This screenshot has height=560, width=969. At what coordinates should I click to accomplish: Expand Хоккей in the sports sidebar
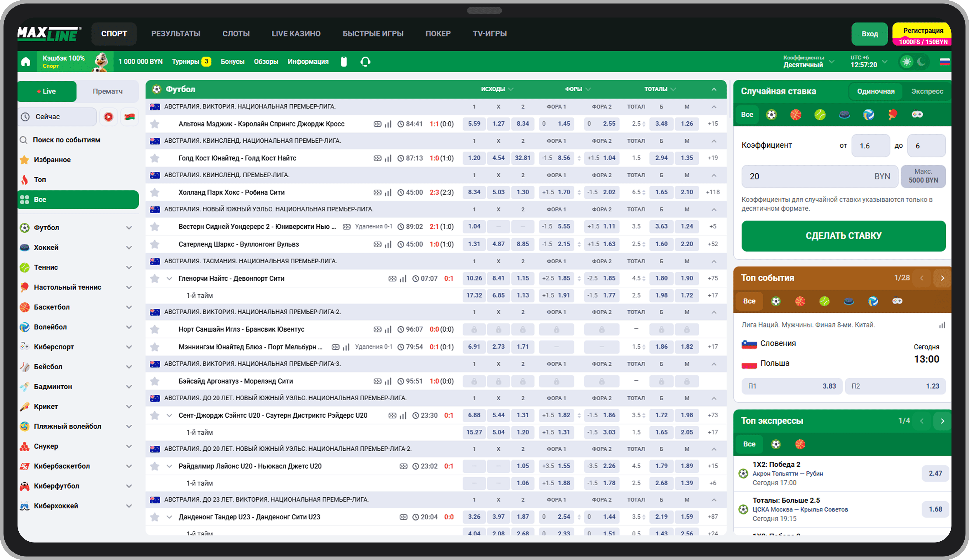click(129, 248)
